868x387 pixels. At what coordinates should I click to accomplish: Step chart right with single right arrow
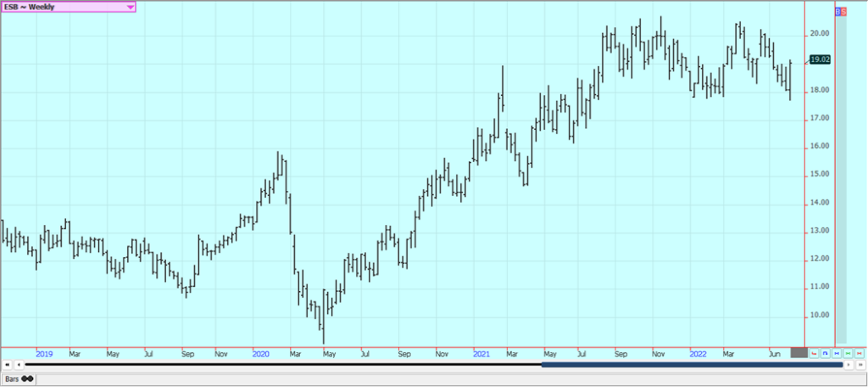tap(849, 364)
